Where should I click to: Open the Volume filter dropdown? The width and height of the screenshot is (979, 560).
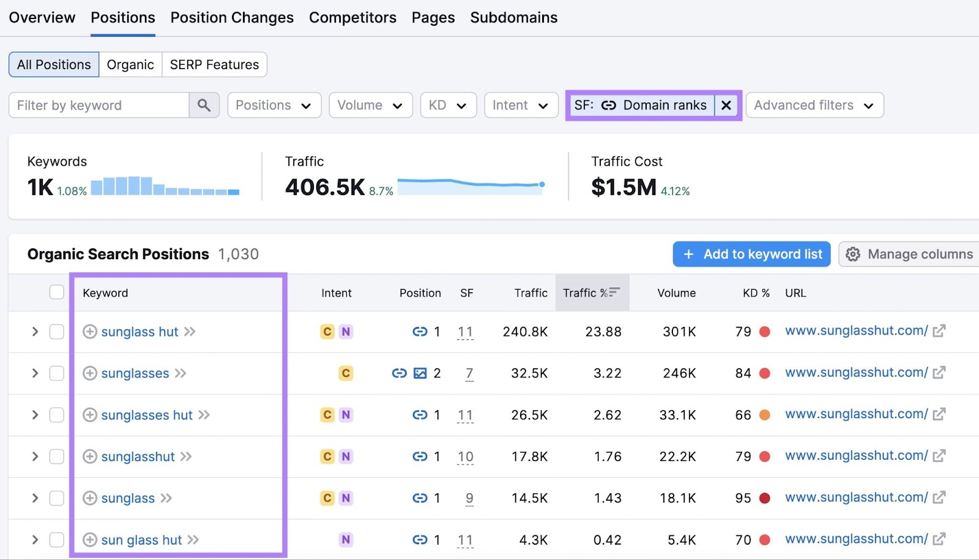370,105
